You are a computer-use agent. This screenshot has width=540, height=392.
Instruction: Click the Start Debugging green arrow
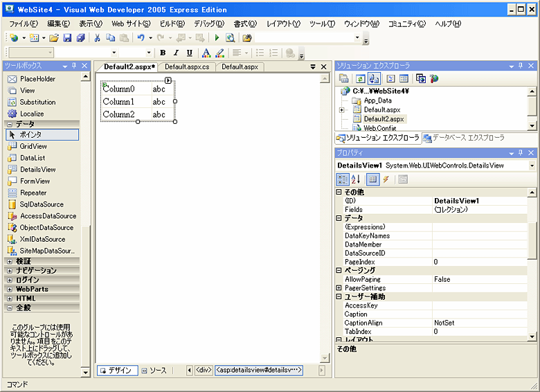pos(217,38)
